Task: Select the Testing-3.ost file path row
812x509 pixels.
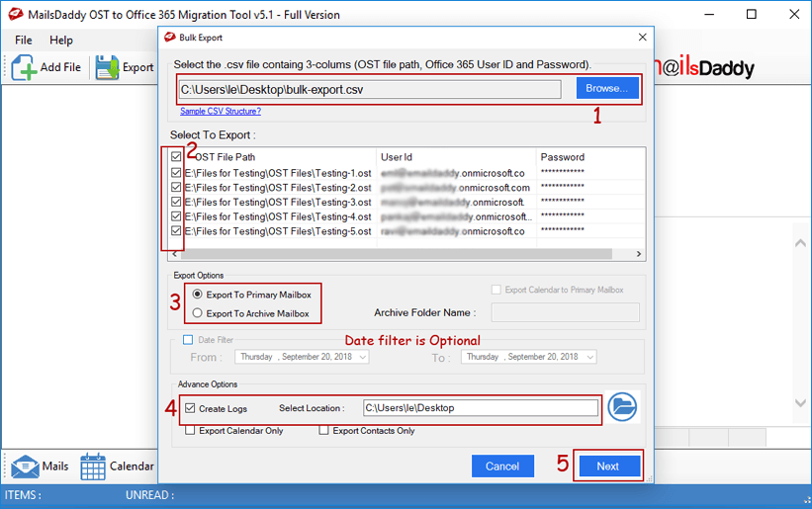Action: point(278,202)
